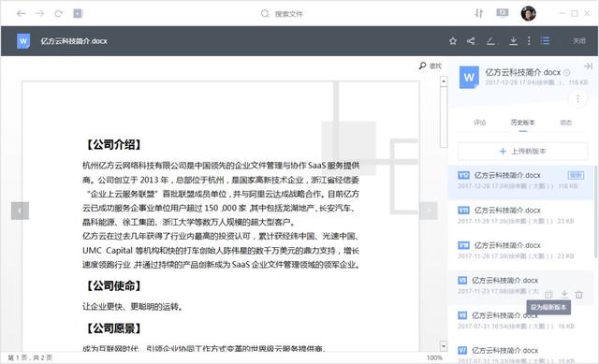Open side panel round three-dot menu
Image resolution: width=599 pixels, height=364 pixels.
click(x=577, y=98)
